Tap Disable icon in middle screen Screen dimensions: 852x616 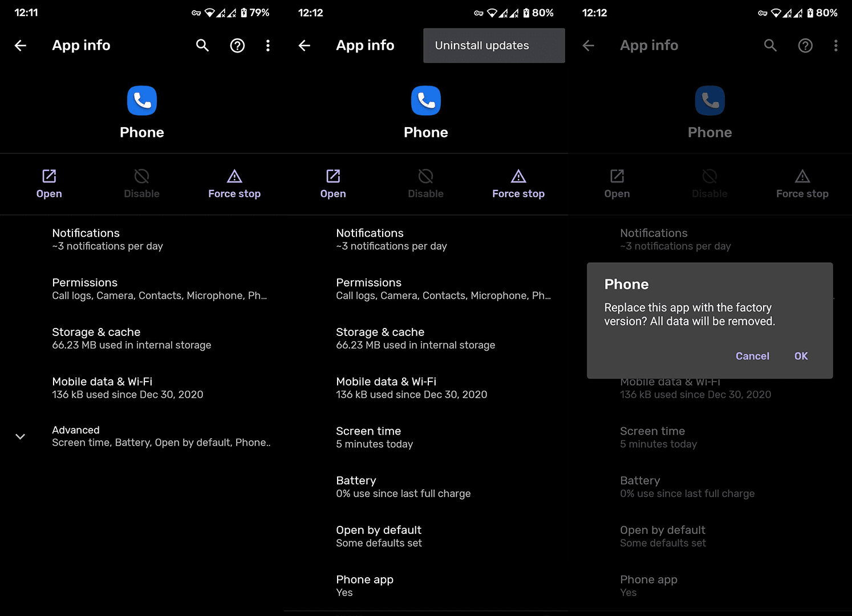coord(425,176)
